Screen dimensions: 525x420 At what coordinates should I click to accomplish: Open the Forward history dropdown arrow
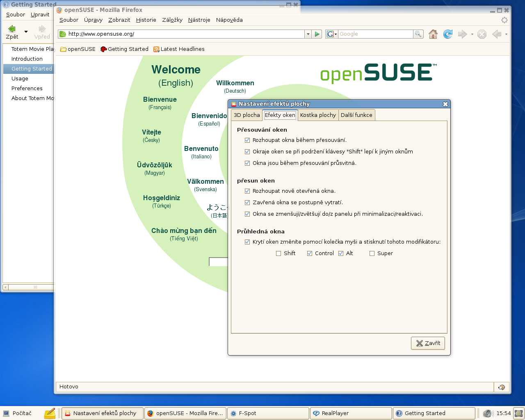click(x=472, y=34)
